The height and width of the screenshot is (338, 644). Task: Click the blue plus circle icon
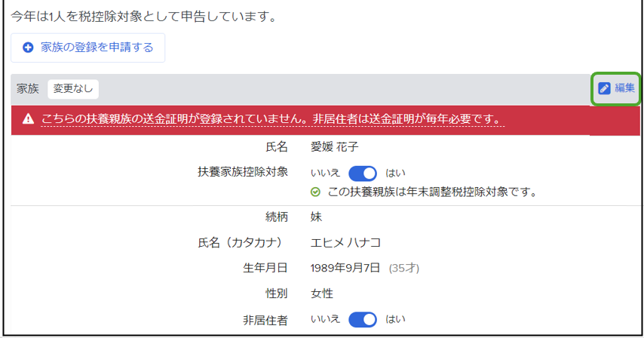click(x=28, y=48)
